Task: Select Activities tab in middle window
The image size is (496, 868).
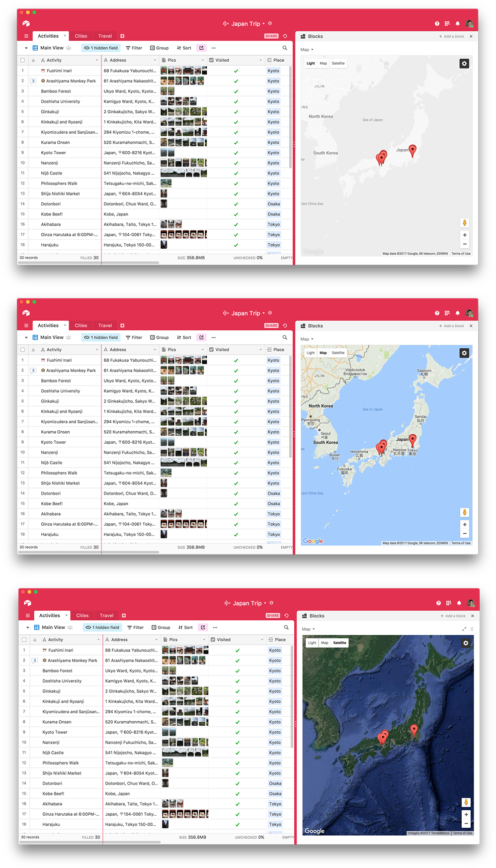Action: click(x=48, y=325)
